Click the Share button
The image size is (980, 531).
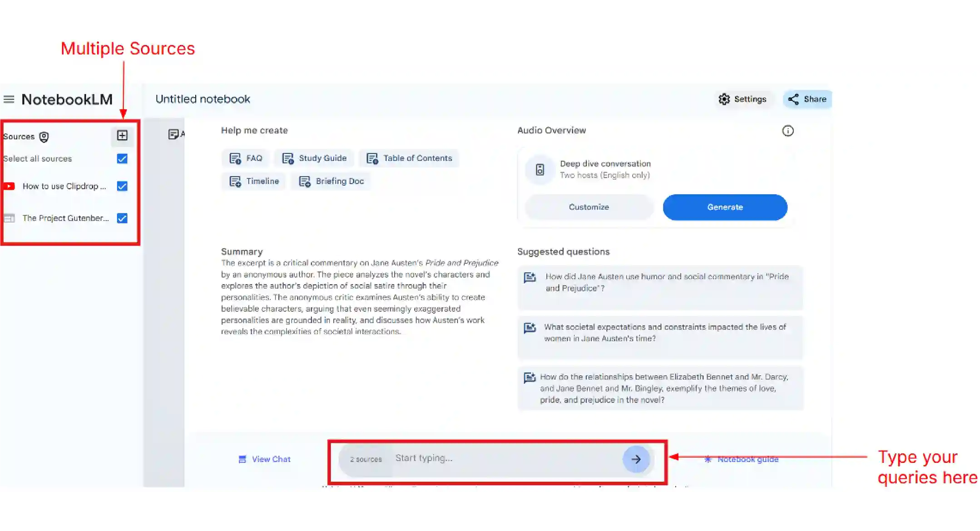807,99
